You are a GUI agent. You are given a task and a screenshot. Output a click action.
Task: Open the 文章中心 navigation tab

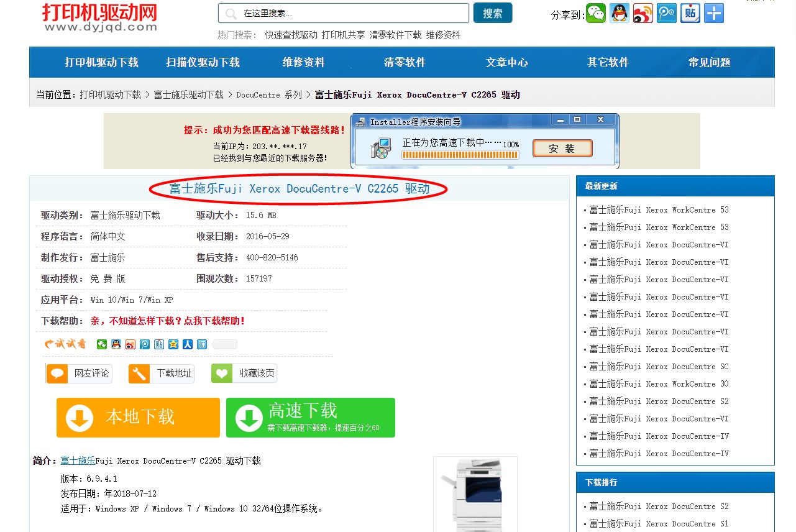(x=507, y=62)
